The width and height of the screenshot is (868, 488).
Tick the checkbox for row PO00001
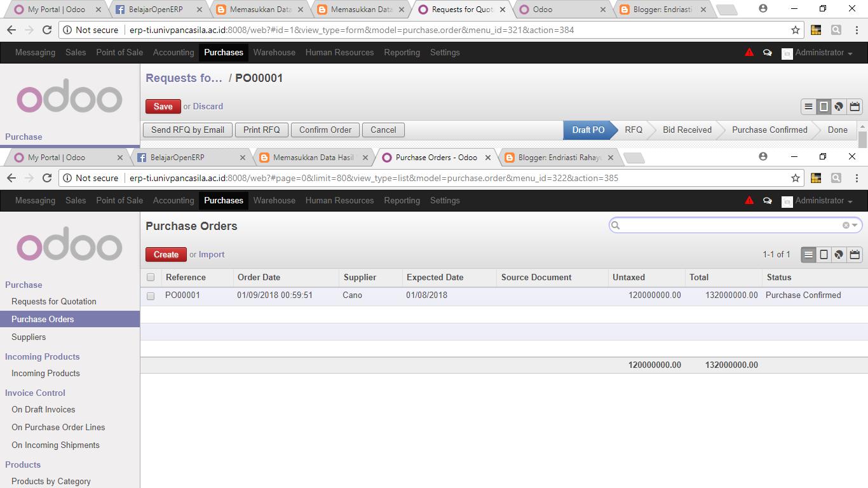point(151,296)
